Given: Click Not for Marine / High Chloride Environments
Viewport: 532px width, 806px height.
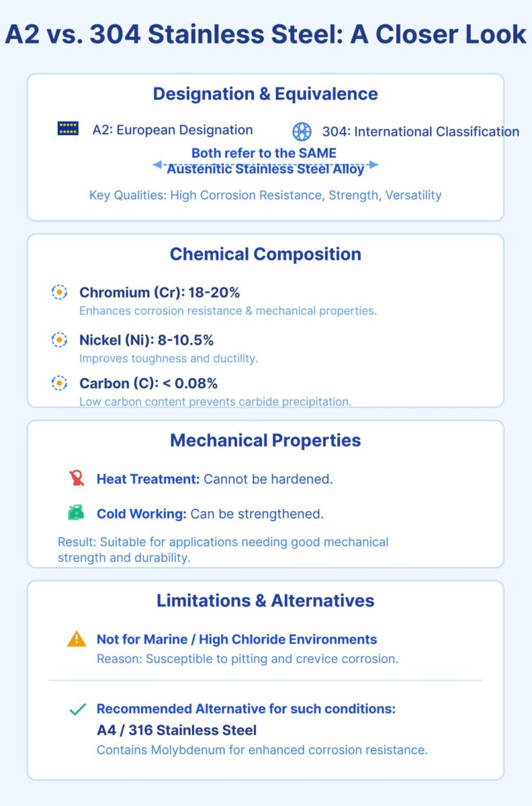Looking at the screenshot, I should tap(236, 639).
